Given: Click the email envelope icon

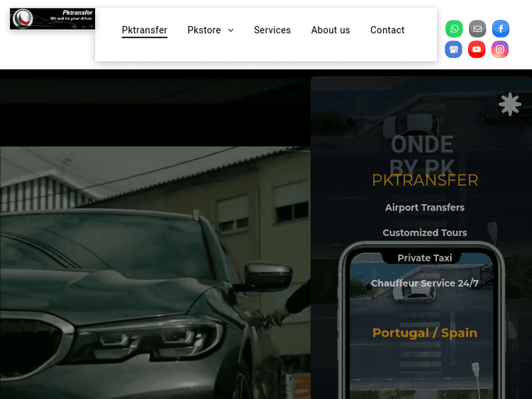Looking at the screenshot, I should [x=477, y=29].
